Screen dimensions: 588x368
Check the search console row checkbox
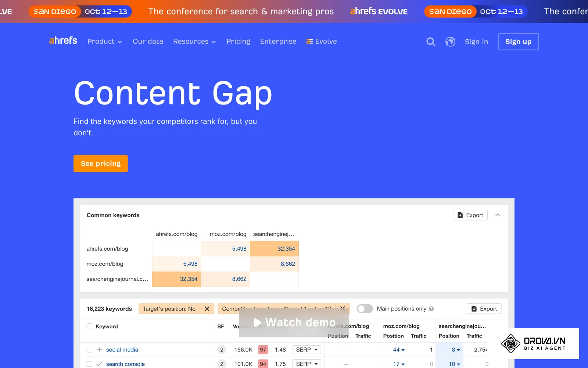(89, 364)
